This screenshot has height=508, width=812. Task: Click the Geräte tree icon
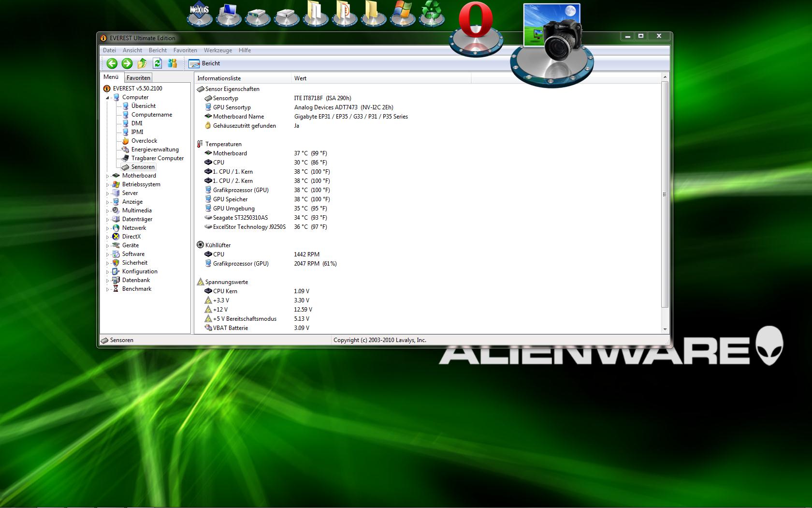pyautogui.click(x=116, y=245)
